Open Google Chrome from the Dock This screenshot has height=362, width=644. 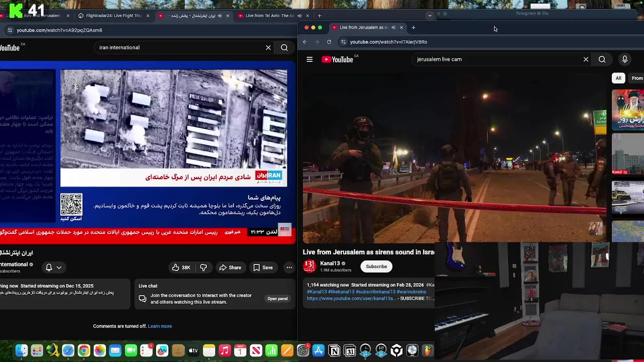pyautogui.click(x=84, y=350)
